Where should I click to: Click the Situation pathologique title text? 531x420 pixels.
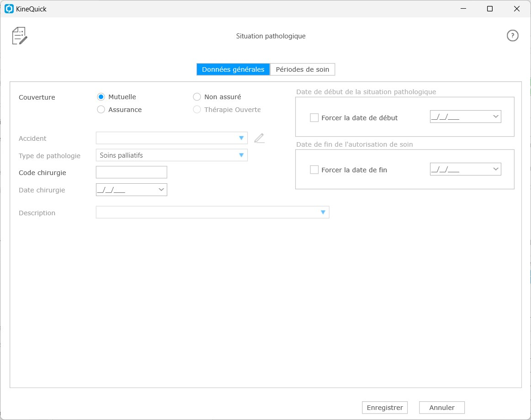point(271,36)
